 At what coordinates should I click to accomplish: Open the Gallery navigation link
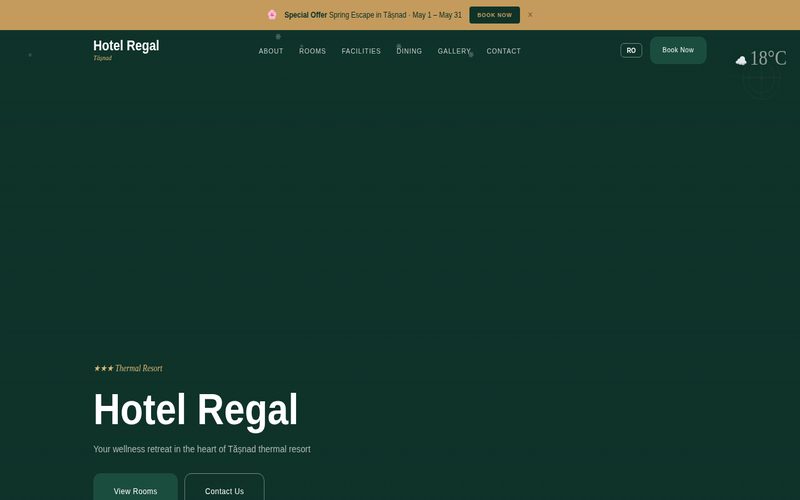(454, 51)
